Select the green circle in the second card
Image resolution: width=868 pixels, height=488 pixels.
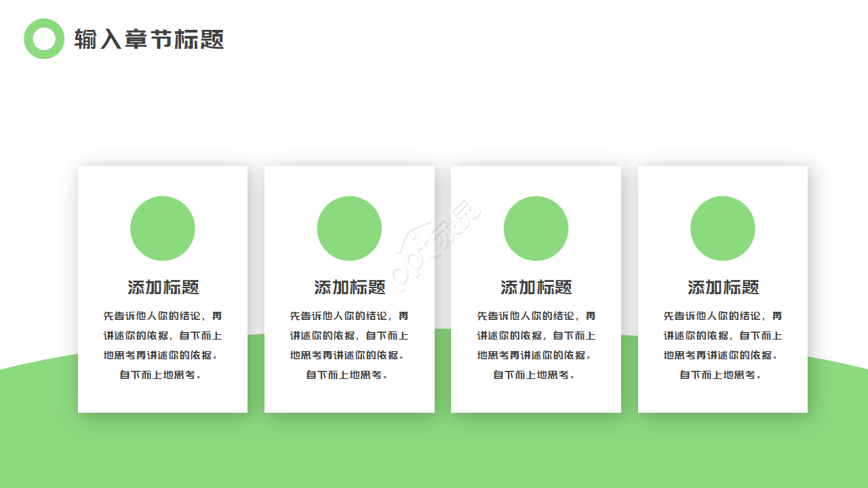point(349,228)
